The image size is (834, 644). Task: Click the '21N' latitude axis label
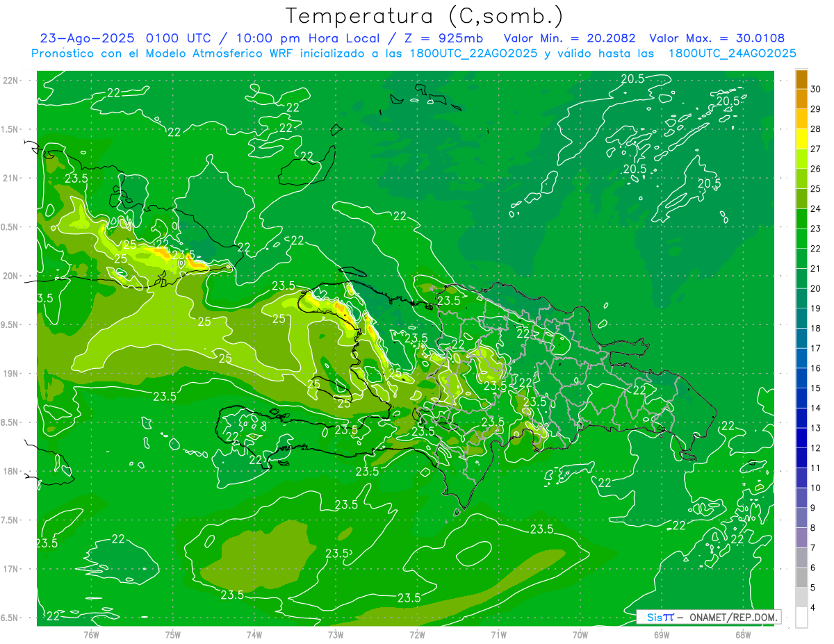[10, 179]
